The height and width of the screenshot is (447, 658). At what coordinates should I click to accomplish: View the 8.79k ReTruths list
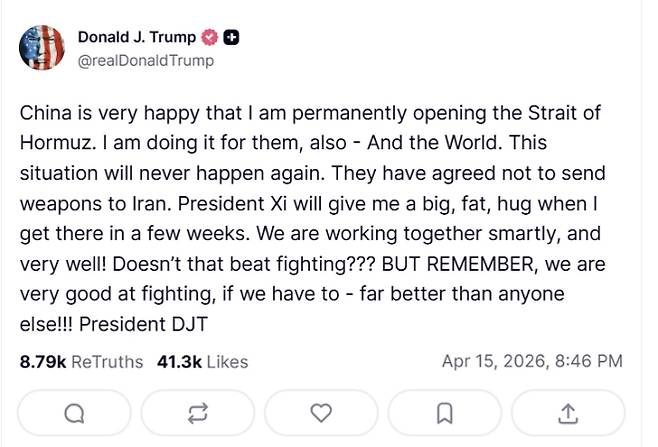[x=81, y=361]
